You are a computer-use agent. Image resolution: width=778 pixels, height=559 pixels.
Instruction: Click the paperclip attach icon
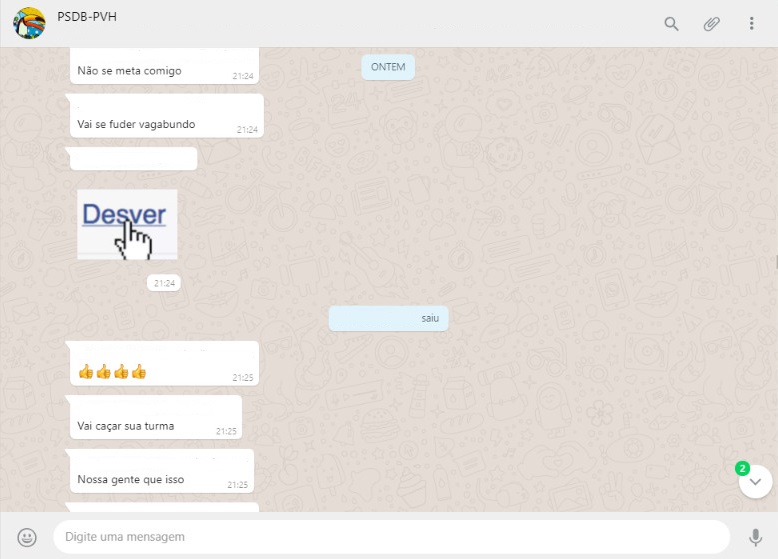point(711,23)
